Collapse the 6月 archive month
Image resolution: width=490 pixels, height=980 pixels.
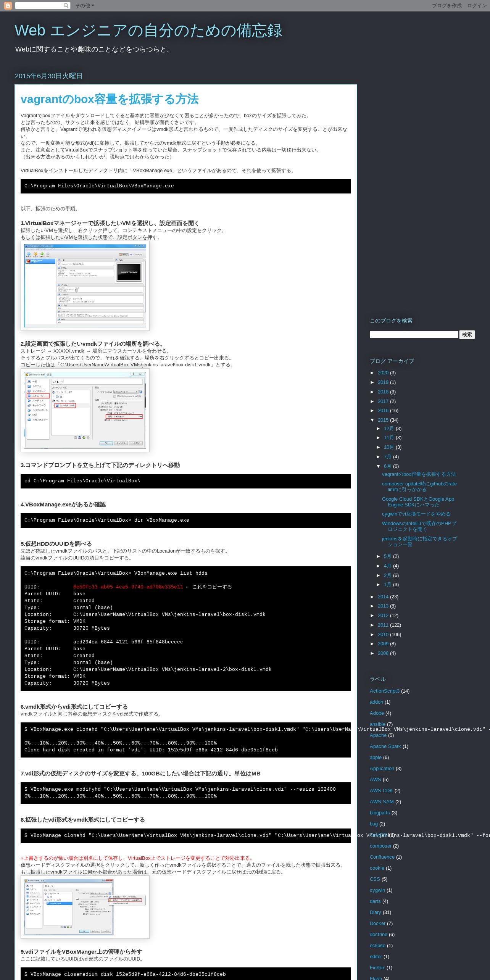pos(379,466)
